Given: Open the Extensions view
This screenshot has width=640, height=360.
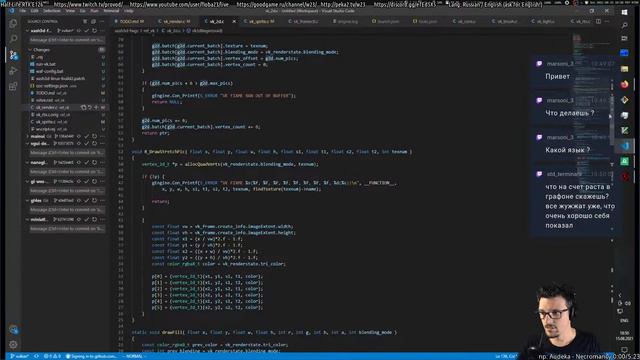Looking at the screenshot, I should [13, 86].
